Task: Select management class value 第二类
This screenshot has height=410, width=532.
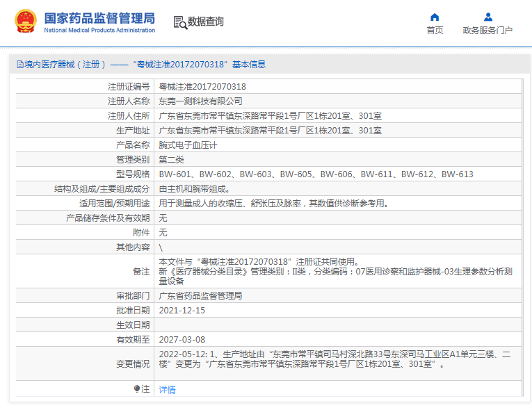Action: click(x=171, y=160)
